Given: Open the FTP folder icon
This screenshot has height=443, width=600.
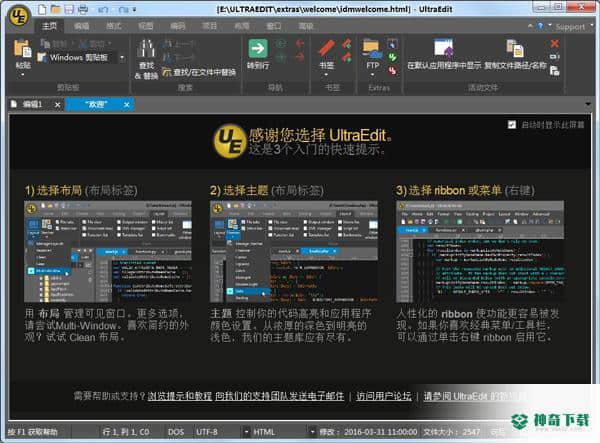Looking at the screenshot, I should point(372,49).
